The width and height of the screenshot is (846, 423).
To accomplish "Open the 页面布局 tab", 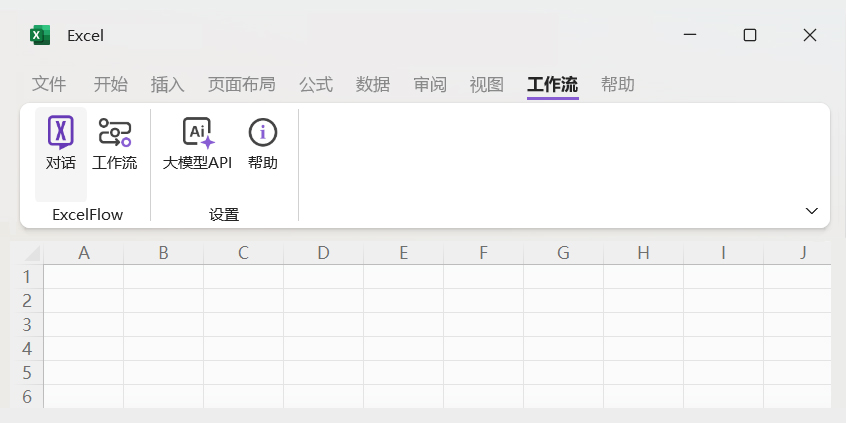I will click(x=242, y=85).
